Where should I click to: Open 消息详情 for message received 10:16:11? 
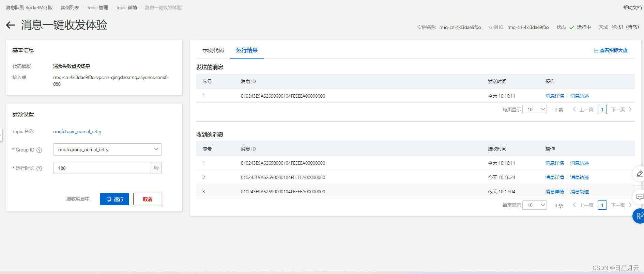point(555,163)
